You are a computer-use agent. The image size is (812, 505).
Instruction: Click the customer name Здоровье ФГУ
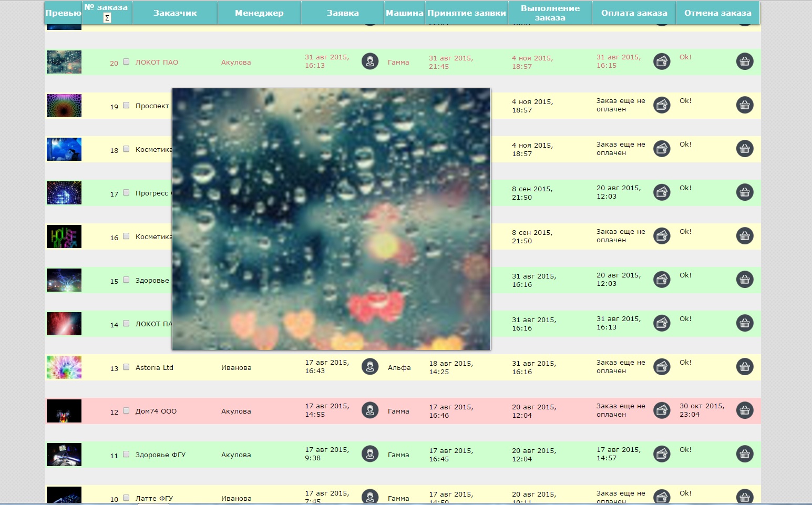(160, 455)
